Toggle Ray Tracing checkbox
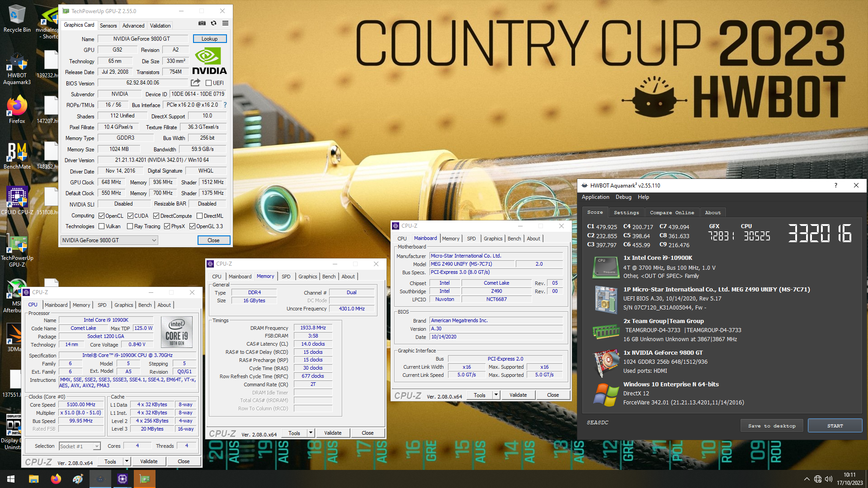Viewport: 868px width, 488px height. [x=130, y=226]
